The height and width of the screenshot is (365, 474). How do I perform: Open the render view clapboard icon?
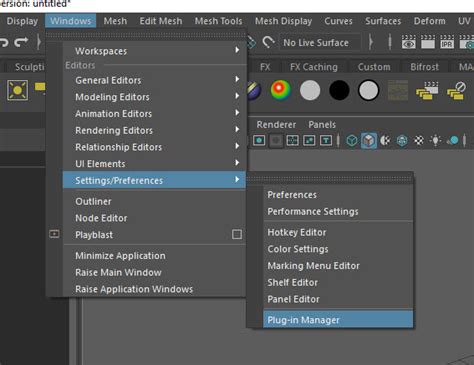[x=409, y=42]
